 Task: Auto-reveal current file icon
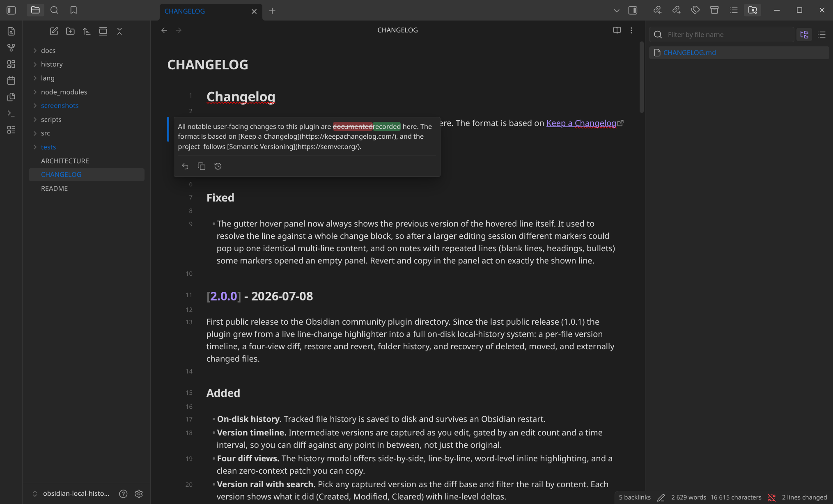103,31
